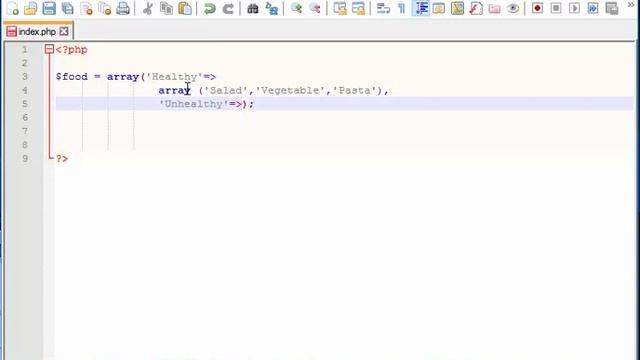
Task: Paste from clipboard using the toolbar icon
Action: pos(185,8)
